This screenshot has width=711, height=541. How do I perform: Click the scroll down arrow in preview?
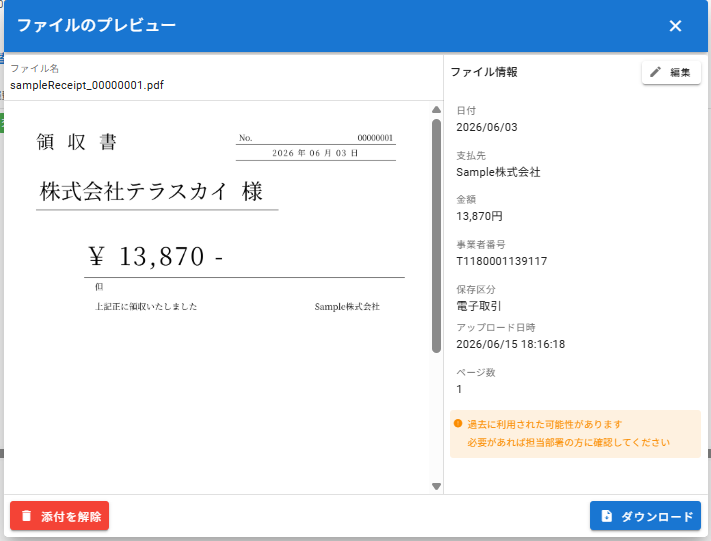pyautogui.click(x=436, y=486)
